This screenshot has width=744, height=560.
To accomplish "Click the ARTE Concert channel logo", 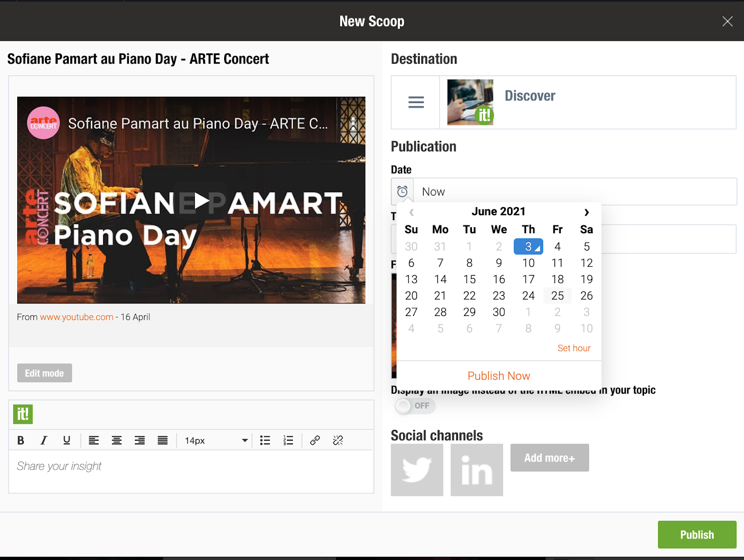I will click(43, 123).
